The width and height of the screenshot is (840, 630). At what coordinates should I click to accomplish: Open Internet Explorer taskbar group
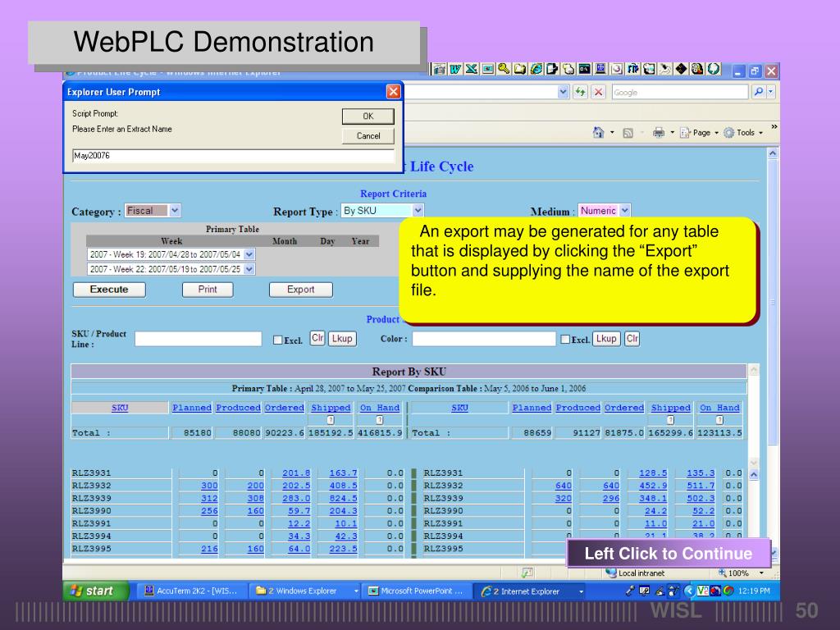click(x=531, y=591)
